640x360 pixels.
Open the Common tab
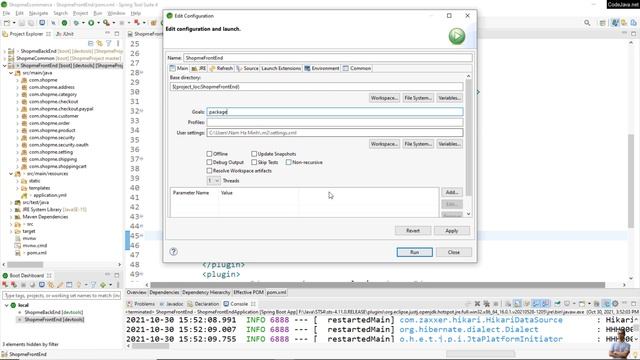[357, 68]
